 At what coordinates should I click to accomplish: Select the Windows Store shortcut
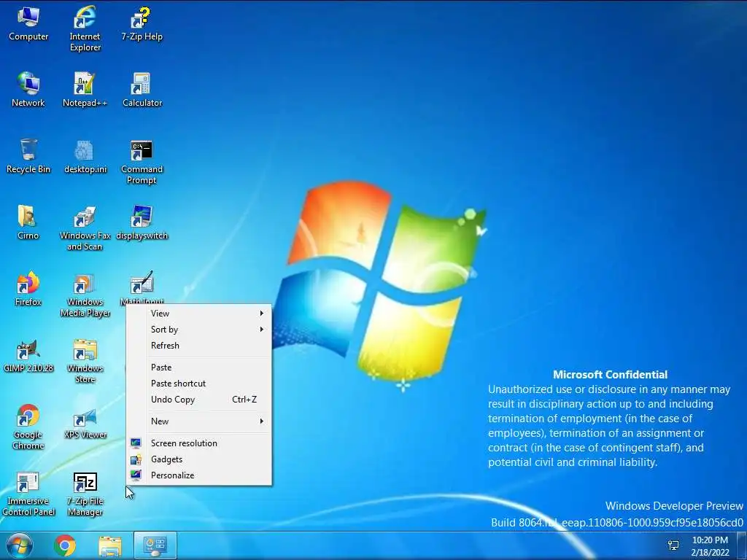[x=85, y=360]
